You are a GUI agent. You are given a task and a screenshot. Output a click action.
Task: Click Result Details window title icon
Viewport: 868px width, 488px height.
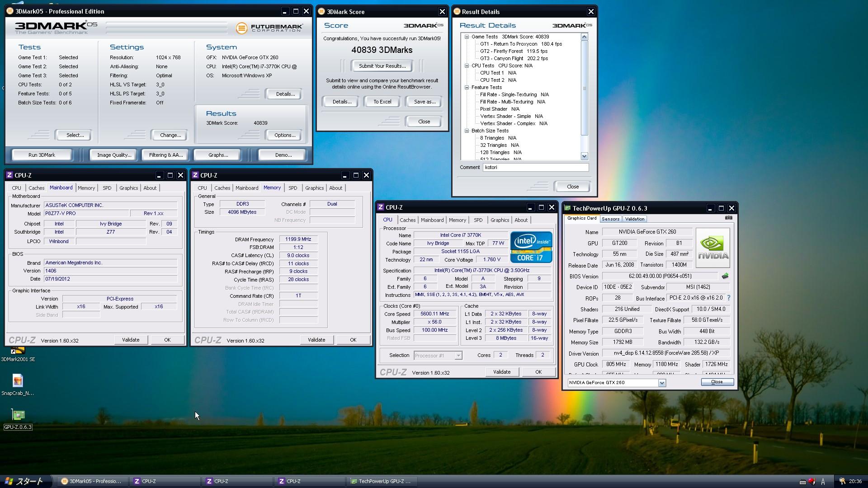(x=457, y=12)
